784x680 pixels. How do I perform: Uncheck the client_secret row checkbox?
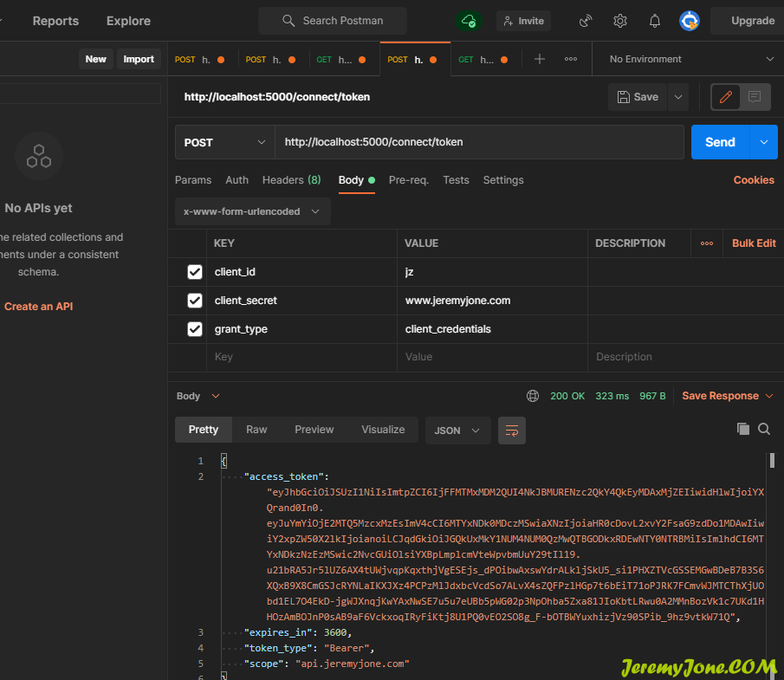coord(195,301)
